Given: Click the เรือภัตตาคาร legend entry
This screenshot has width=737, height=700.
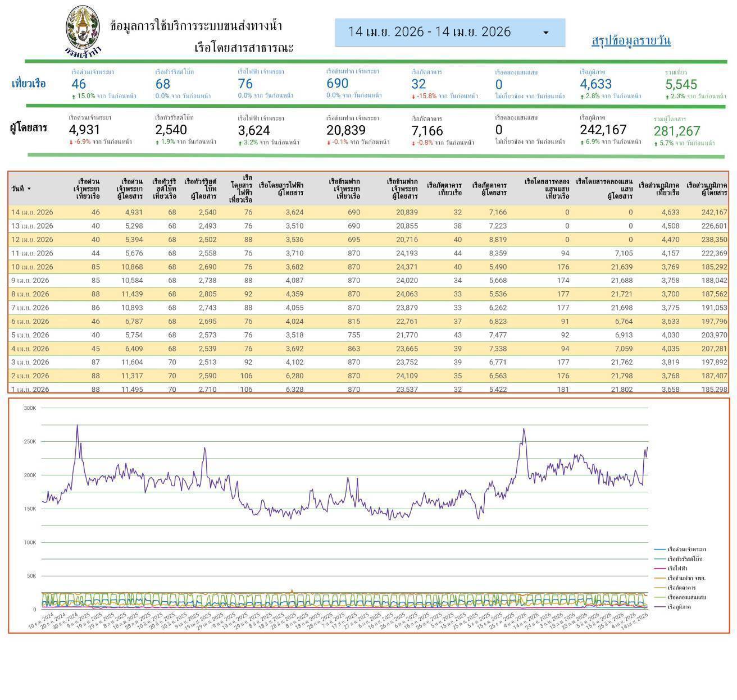Looking at the screenshot, I should [681, 588].
